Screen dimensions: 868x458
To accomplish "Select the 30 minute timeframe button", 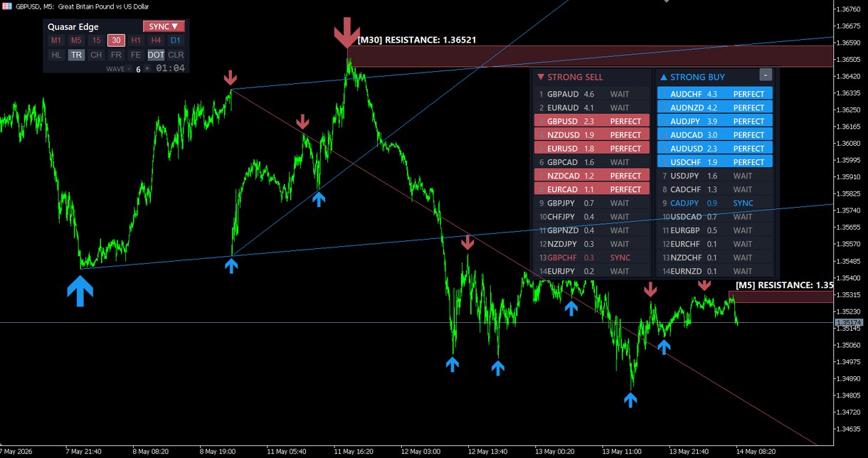I will tap(116, 41).
